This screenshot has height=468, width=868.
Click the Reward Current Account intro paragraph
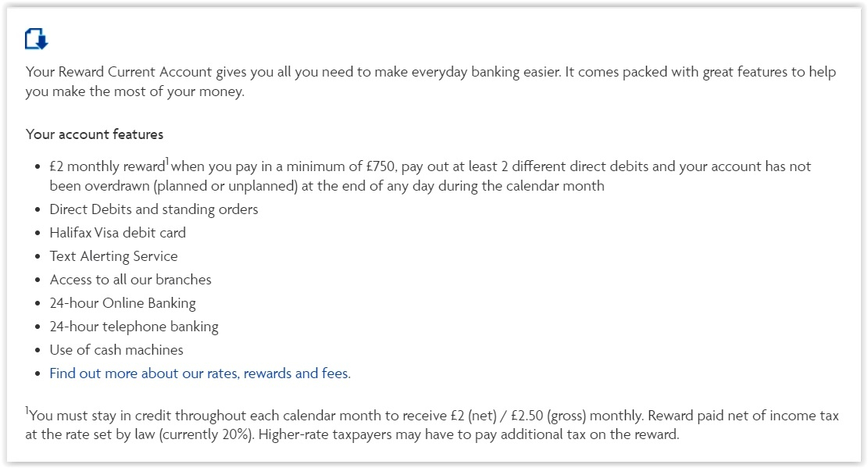(x=430, y=81)
